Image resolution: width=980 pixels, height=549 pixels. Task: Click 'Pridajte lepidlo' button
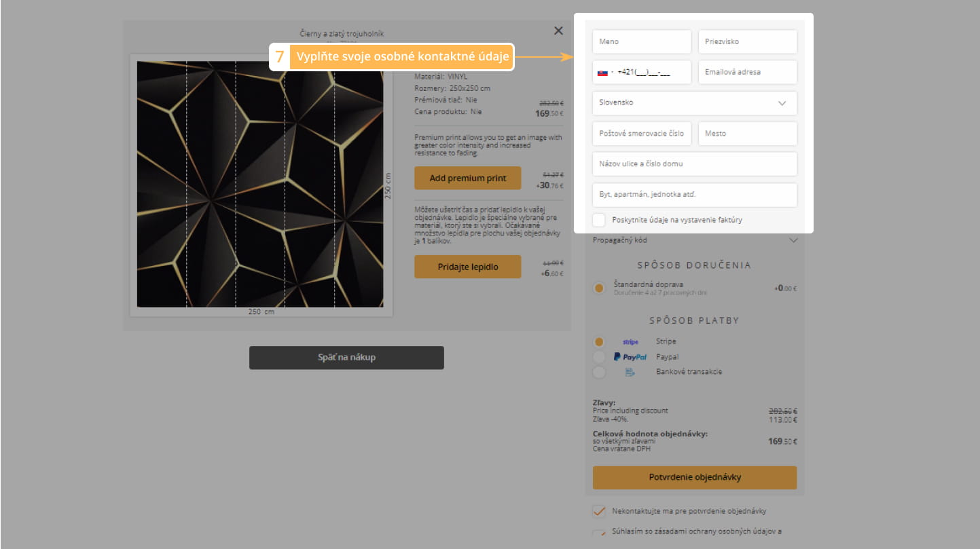pyautogui.click(x=467, y=267)
